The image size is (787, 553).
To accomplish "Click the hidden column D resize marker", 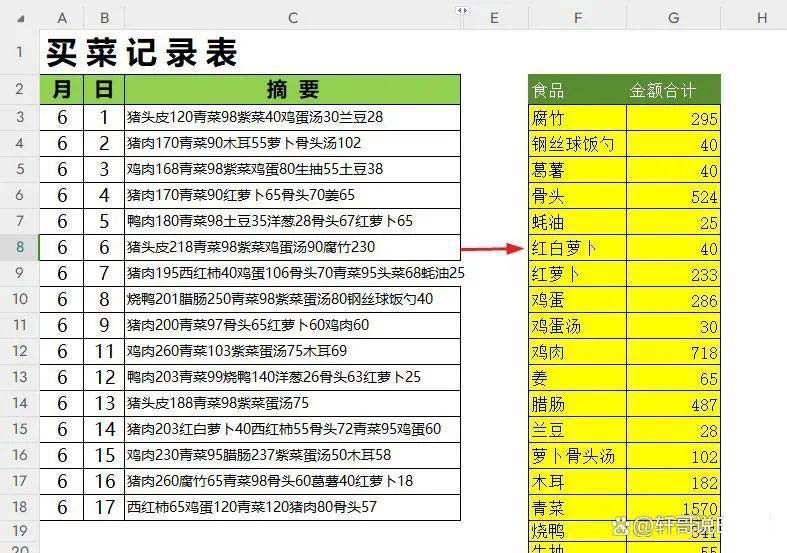I will (x=462, y=11).
